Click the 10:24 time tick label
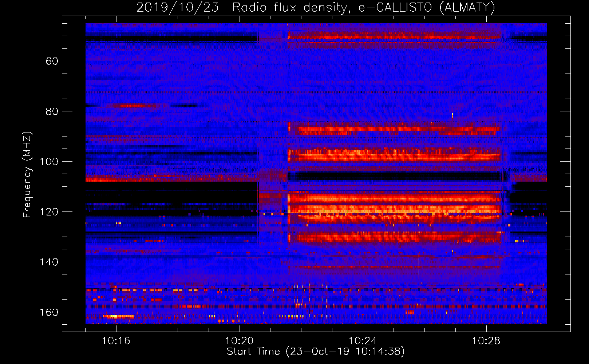 click(x=363, y=341)
